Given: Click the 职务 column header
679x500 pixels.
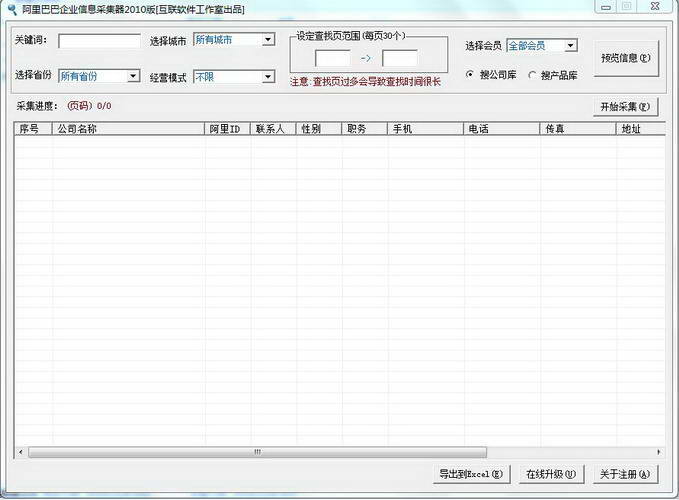Looking at the screenshot, I should (365, 129).
